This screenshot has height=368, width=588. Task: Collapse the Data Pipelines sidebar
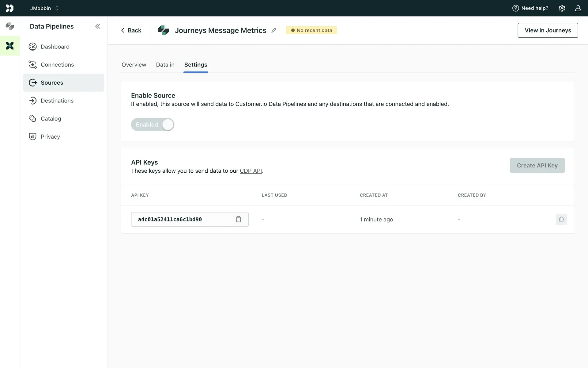click(x=97, y=26)
